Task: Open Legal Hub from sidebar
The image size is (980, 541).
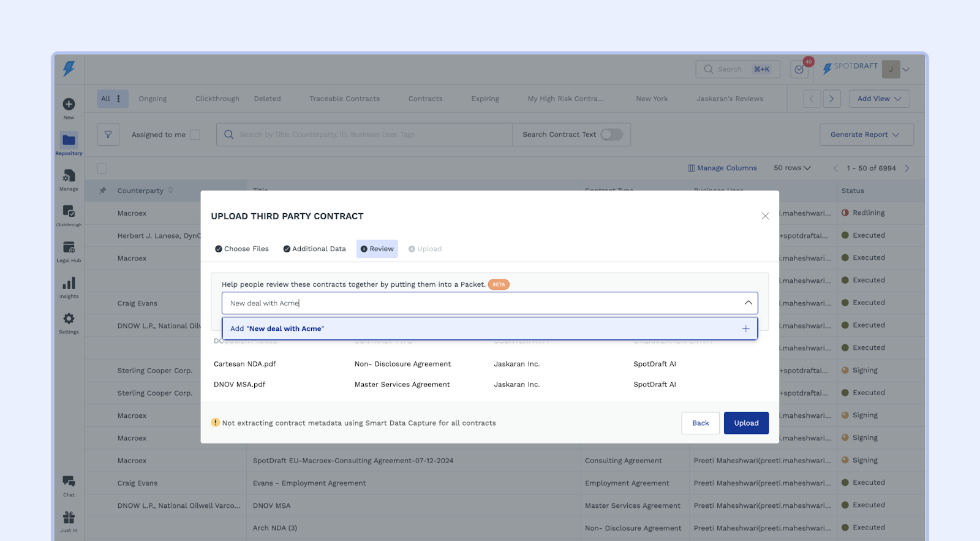Action: [69, 248]
